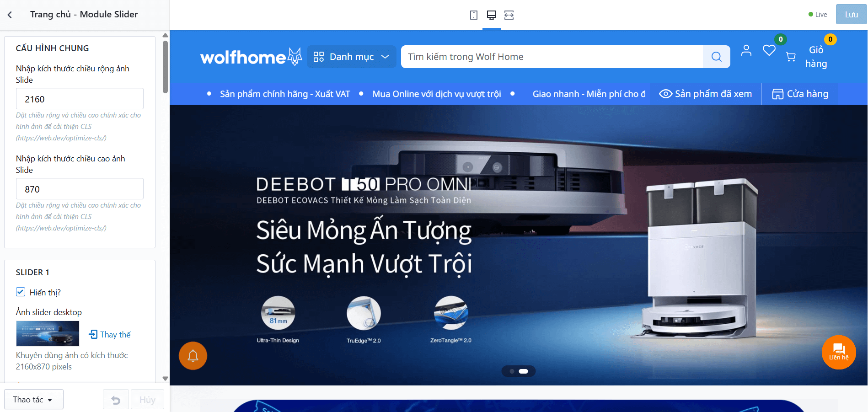Click the magnifier search button
Viewport: 868px width, 412px height.
point(717,57)
